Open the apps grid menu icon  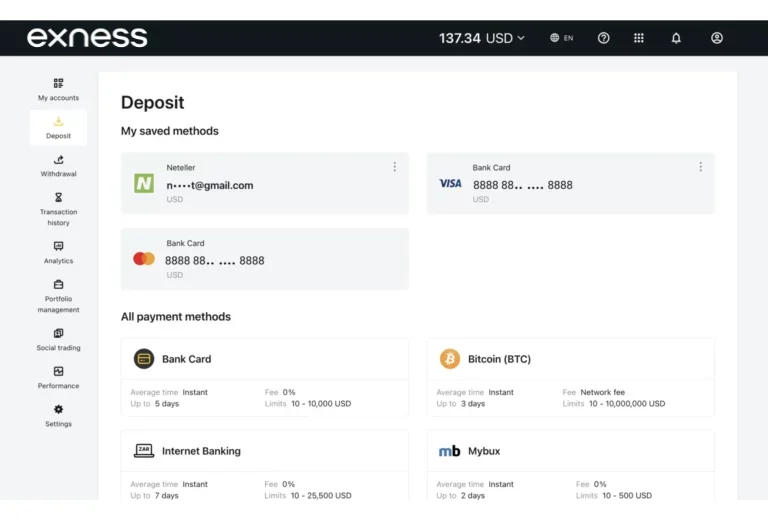tap(639, 38)
